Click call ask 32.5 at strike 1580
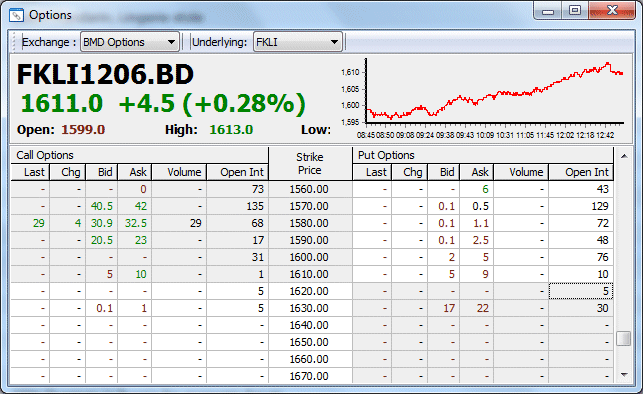This screenshot has width=643, height=394. click(135, 223)
